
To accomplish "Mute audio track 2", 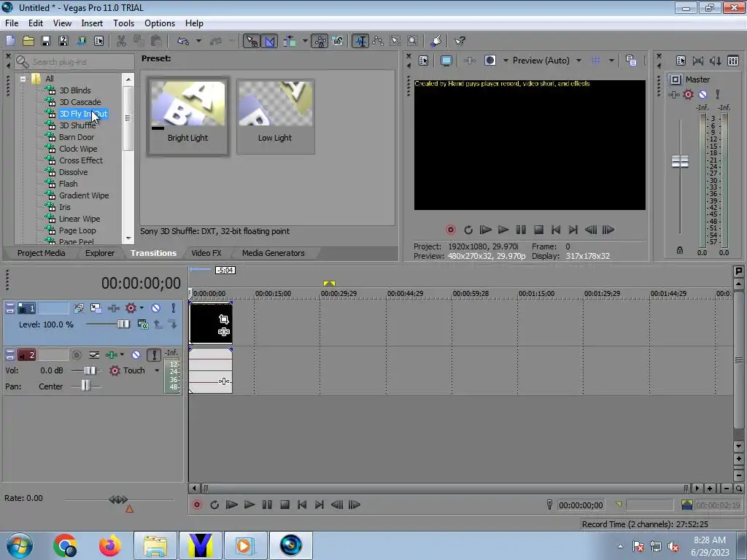I will 136,355.
